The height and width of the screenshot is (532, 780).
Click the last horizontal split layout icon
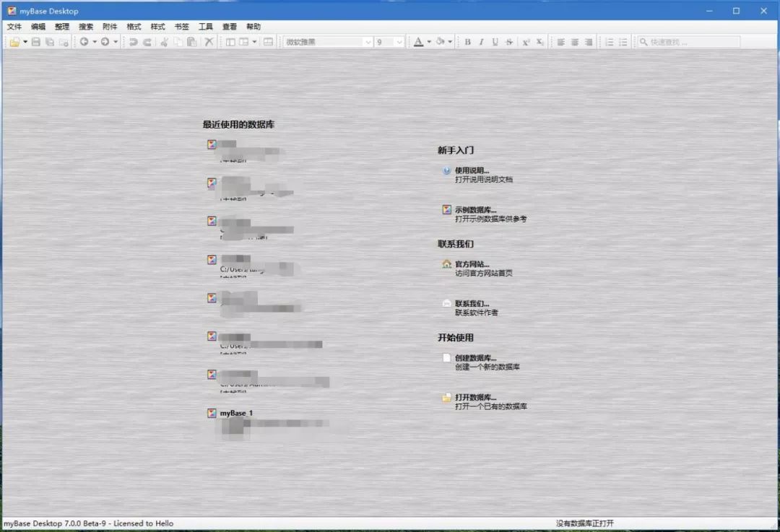tap(268, 43)
